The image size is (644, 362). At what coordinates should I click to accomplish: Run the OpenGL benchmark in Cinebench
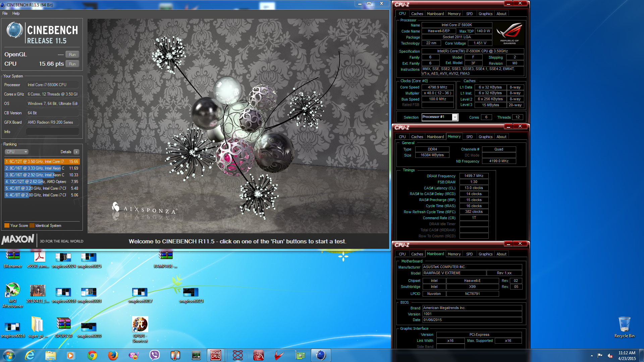click(x=72, y=55)
